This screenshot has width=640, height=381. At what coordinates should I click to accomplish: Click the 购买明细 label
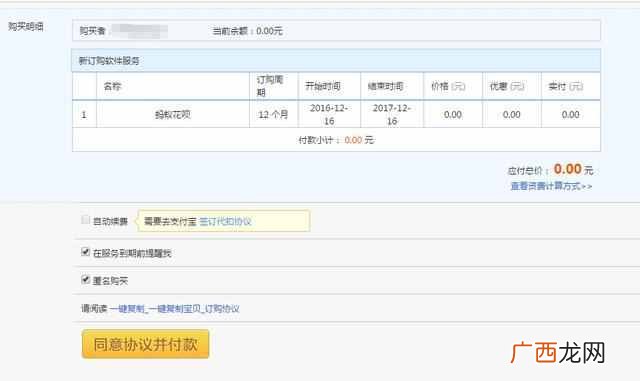click(26, 27)
